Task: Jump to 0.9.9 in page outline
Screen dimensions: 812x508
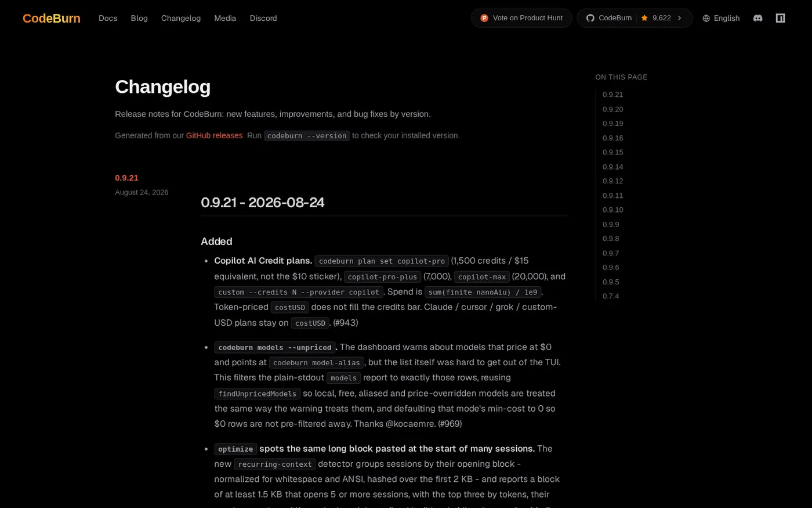Action: [x=611, y=224]
